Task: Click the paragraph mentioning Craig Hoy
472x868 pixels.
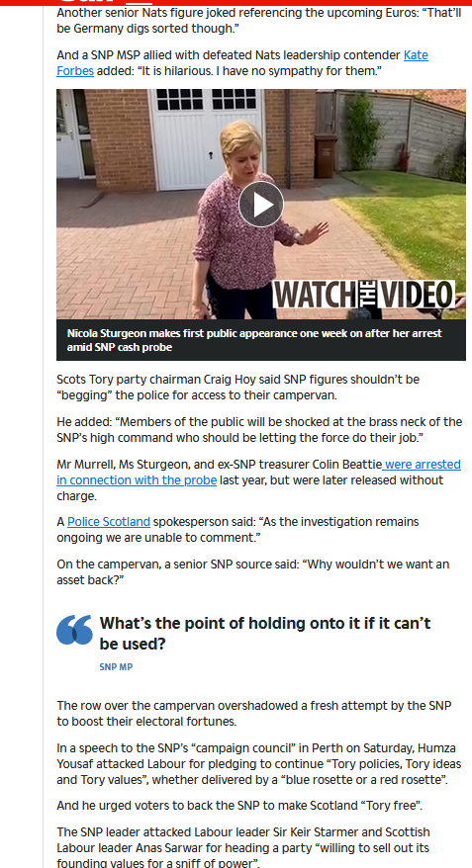Action: click(237, 388)
